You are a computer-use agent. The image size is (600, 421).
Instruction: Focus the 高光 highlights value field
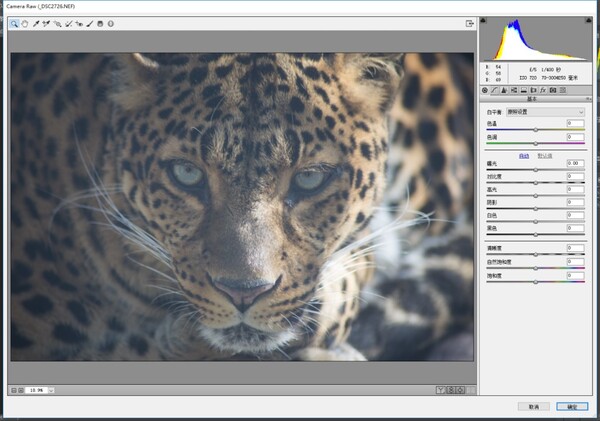pos(576,189)
